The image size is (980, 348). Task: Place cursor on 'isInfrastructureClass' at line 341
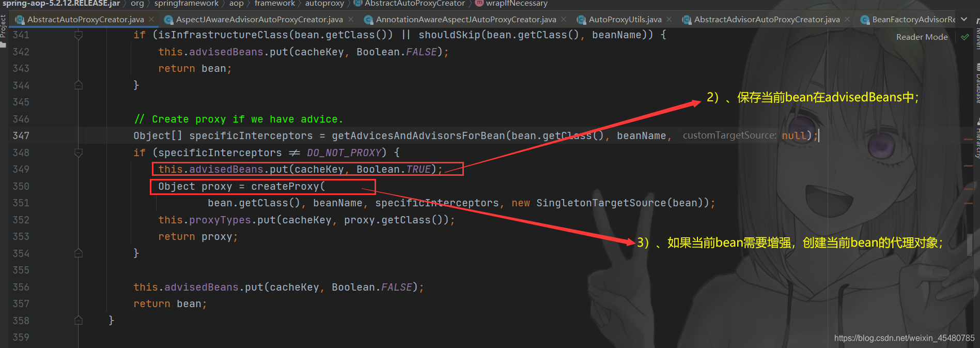[x=223, y=35]
